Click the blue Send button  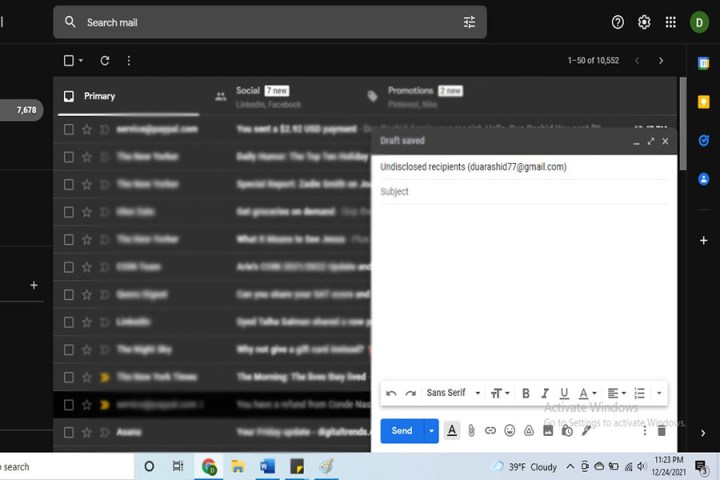401,431
